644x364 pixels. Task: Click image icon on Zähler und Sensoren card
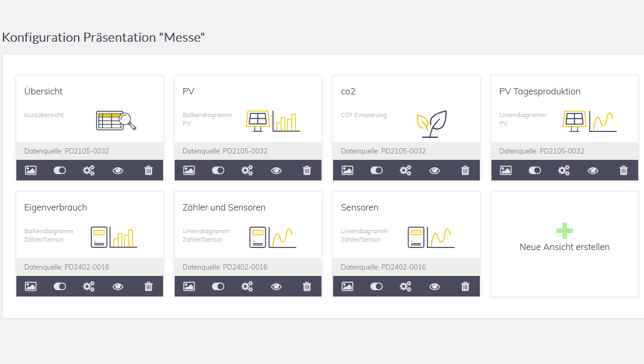[x=189, y=286]
